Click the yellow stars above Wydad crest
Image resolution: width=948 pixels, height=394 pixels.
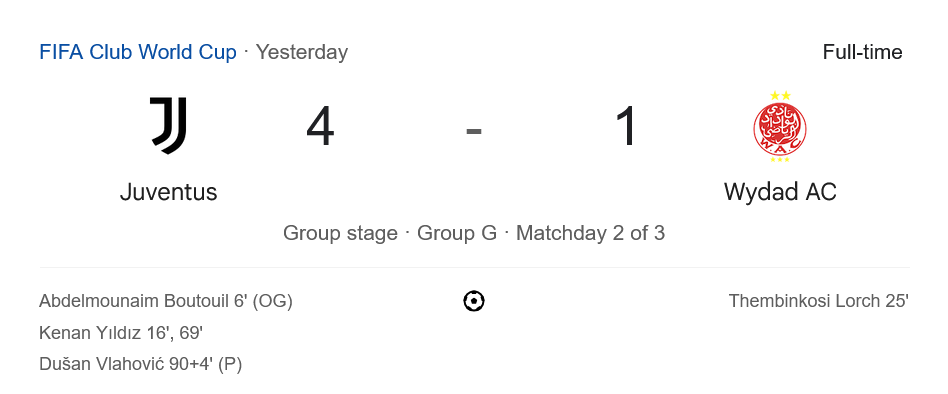point(780,95)
